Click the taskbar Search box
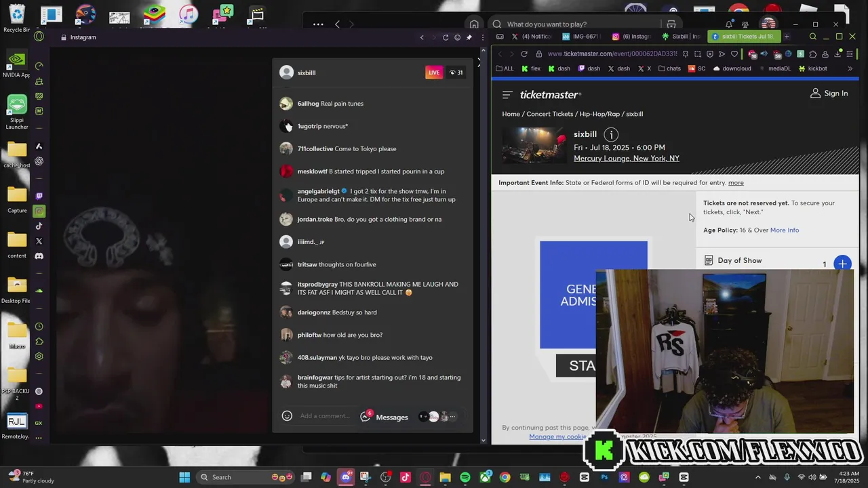Viewport: 868px width, 488px height. [x=245, y=477]
